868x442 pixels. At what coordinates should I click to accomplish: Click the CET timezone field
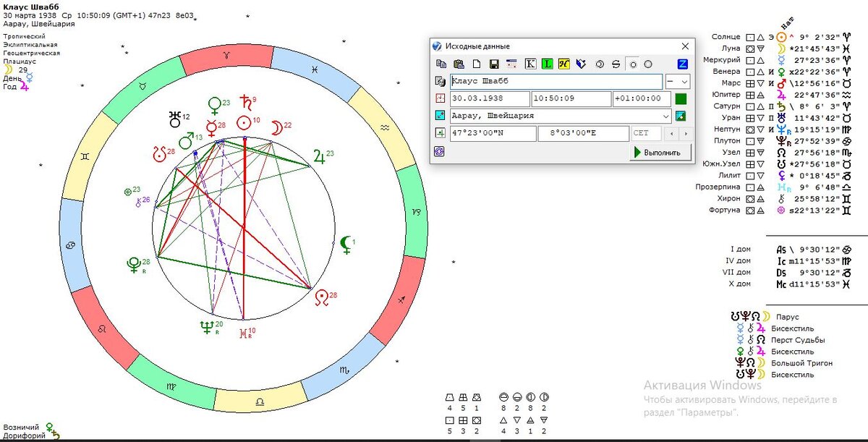[x=647, y=134]
